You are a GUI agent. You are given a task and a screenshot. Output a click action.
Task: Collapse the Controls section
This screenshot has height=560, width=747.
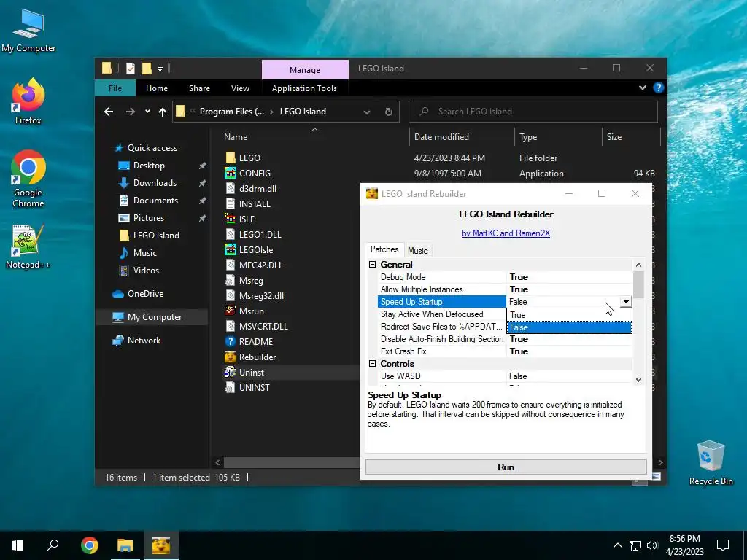(373, 363)
